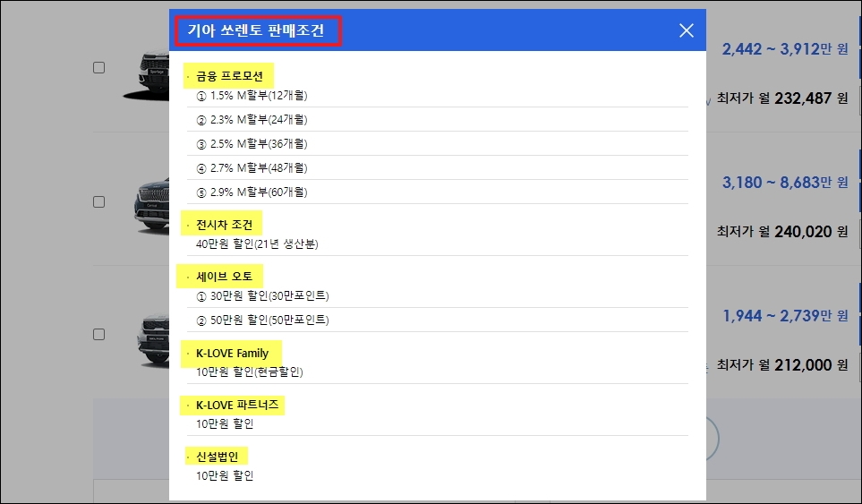Select the 10만원 할인 line under 신설법인

225,475
